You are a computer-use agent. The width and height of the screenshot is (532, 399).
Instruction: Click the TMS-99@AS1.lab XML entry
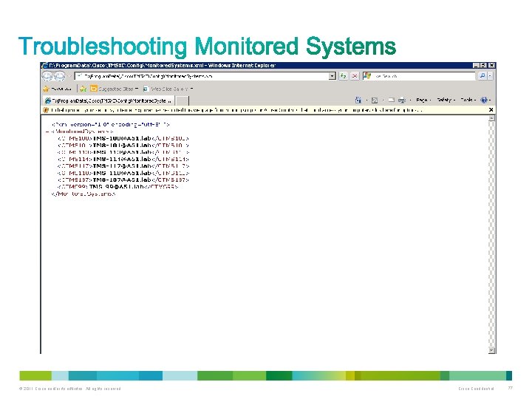118,187
